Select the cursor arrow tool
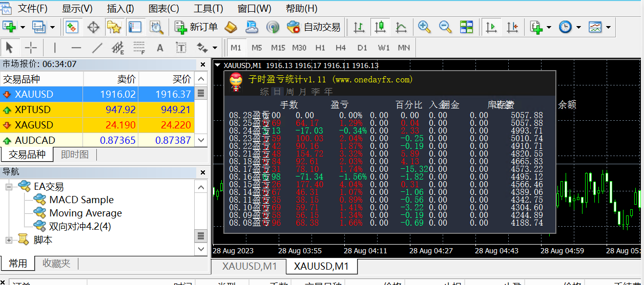Image resolution: width=644 pixels, height=285 pixels. pyautogui.click(x=10, y=48)
